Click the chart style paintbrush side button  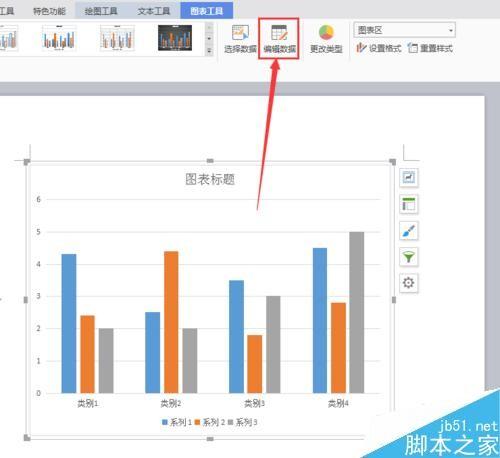coord(409,231)
